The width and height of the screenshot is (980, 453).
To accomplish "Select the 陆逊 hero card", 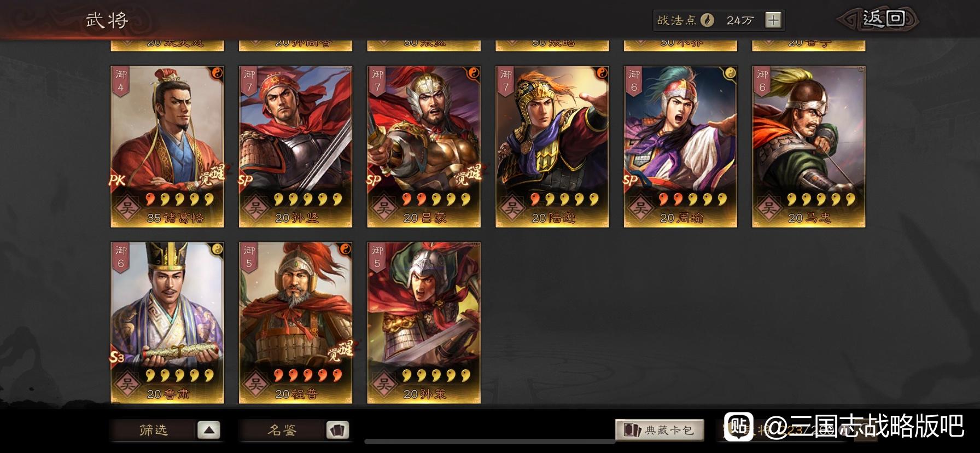I will click(552, 147).
